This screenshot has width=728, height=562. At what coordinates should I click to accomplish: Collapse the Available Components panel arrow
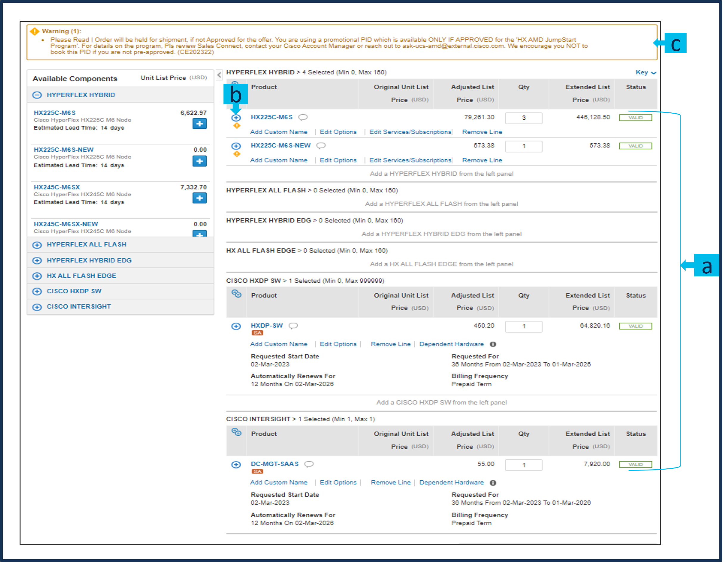pyautogui.click(x=219, y=75)
